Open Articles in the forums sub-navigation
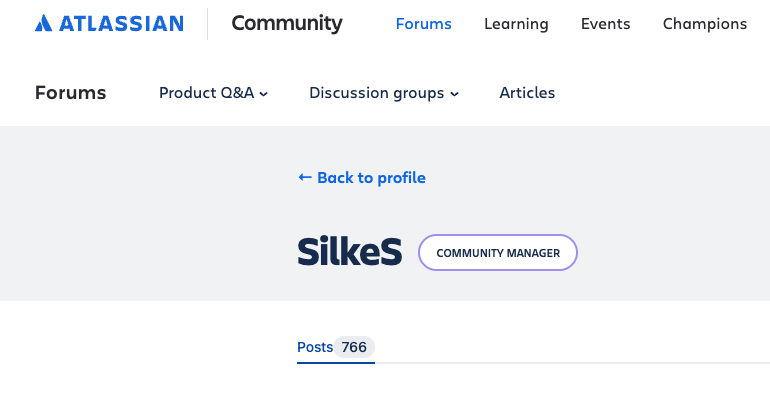770x395 pixels. click(x=527, y=92)
